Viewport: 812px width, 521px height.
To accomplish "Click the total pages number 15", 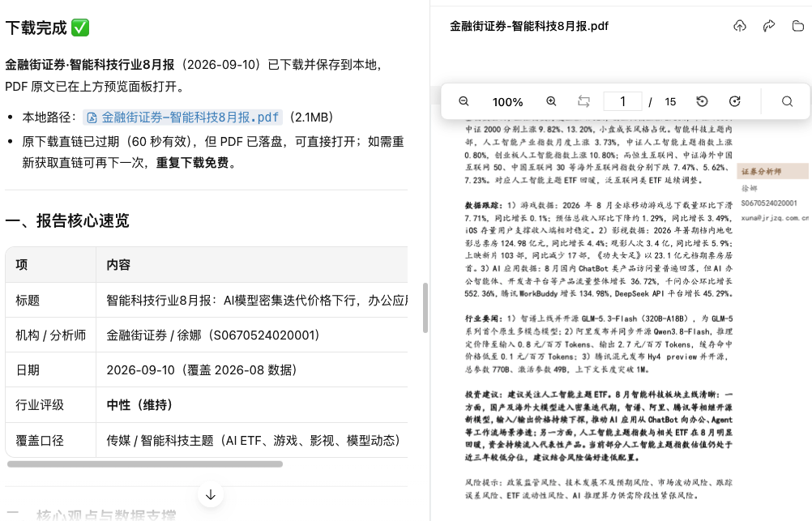I will tap(670, 101).
